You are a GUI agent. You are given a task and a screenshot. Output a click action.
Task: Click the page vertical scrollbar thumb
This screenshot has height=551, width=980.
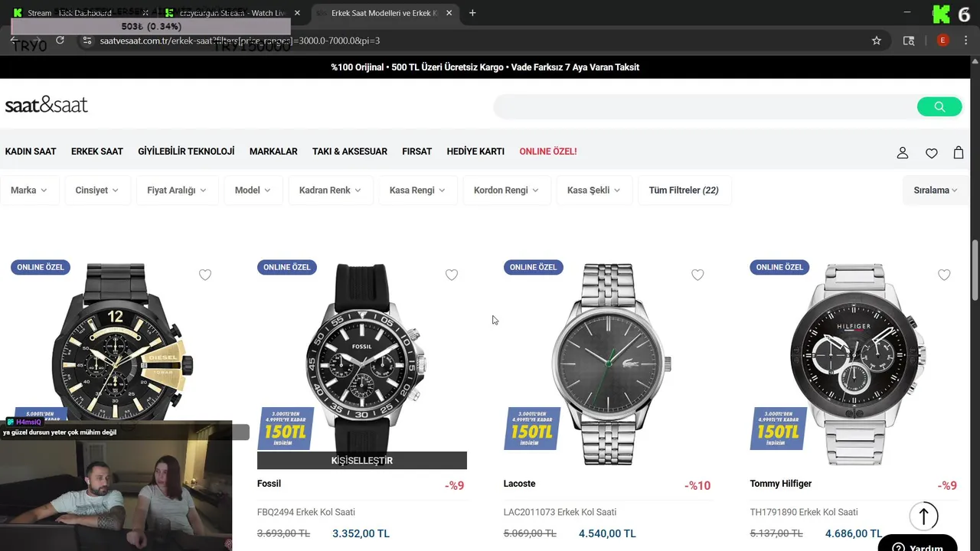point(975,271)
